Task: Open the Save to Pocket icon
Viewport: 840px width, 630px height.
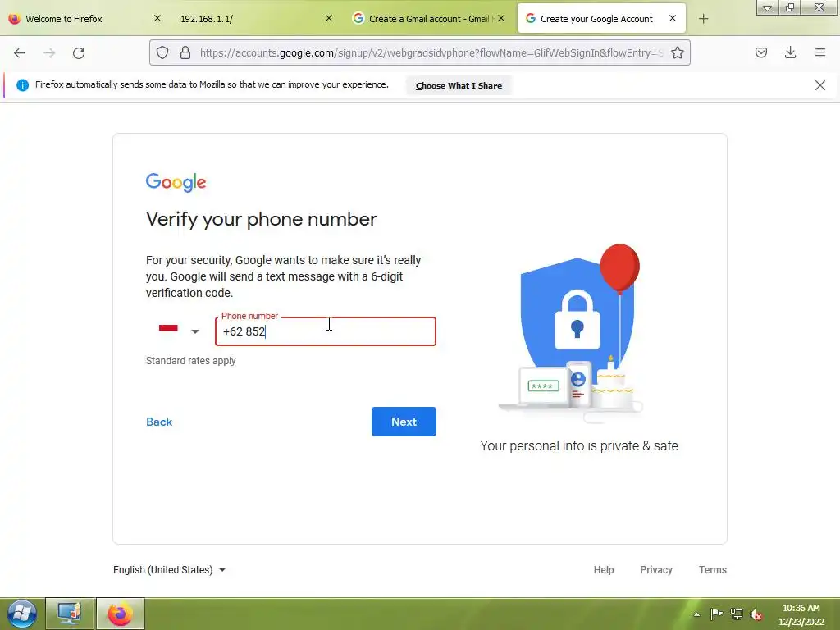Action: point(760,52)
